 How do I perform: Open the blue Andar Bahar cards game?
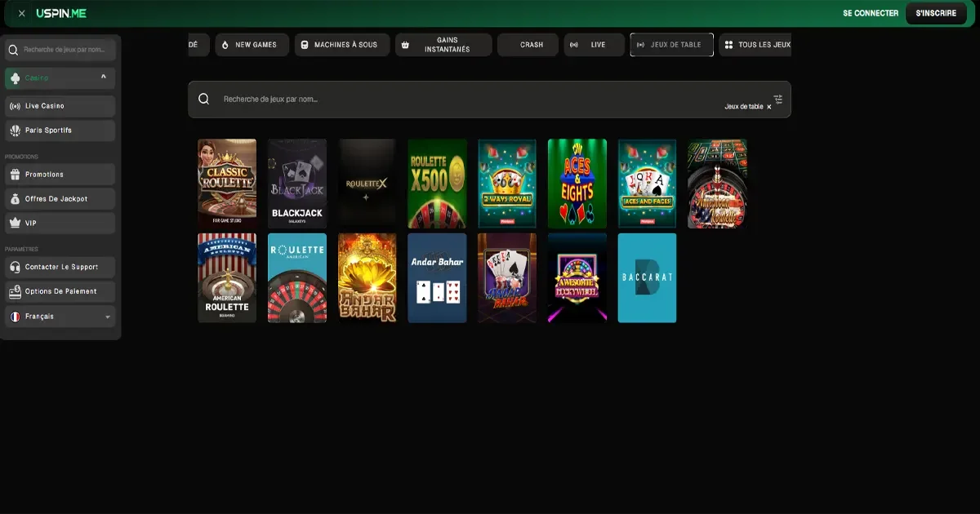point(438,278)
